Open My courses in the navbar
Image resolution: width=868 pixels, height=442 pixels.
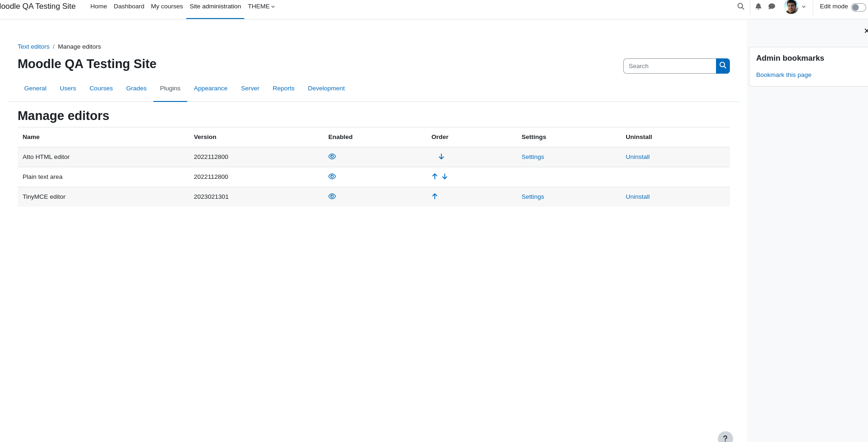coord(167,6)
